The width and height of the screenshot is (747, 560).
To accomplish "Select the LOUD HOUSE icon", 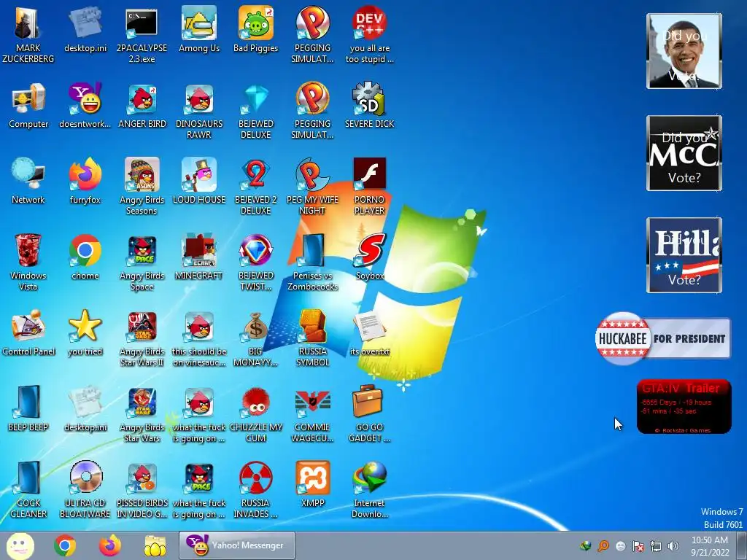I will (x=198, y=182).
